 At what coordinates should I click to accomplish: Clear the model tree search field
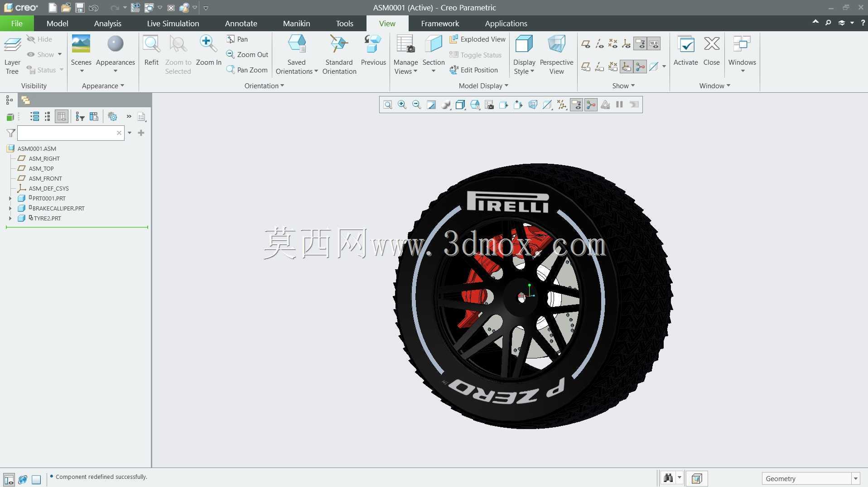pos(119,133)
